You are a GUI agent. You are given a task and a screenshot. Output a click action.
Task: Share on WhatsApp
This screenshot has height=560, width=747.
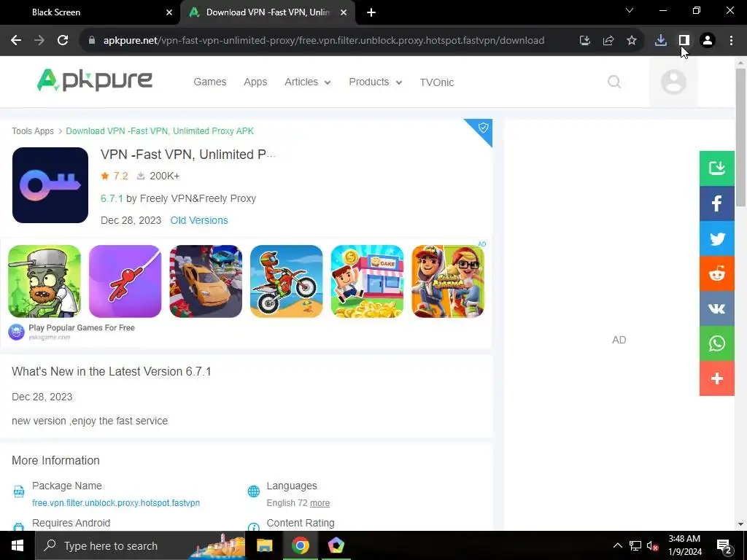click(x=717, y=343)
